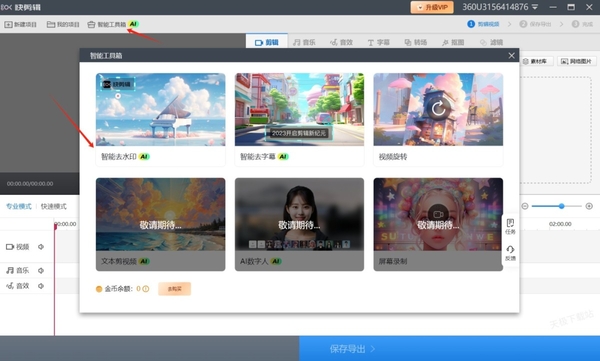The width and height of the screenshot is (600, 361).
Task: Go to step 3 完成
Action: click(x=582, y=24)
